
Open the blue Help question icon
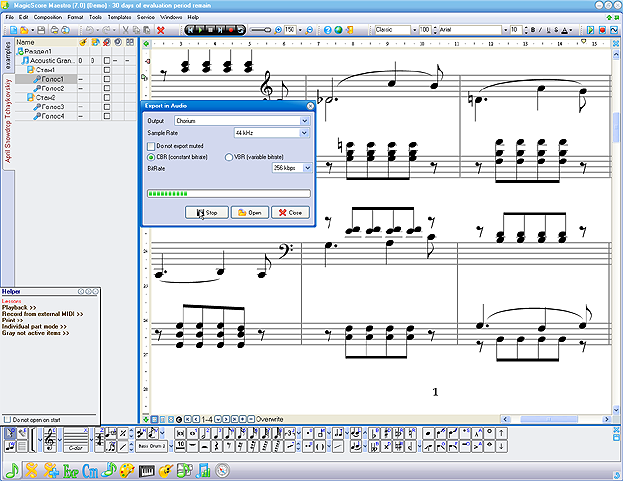tap(327, 30)
